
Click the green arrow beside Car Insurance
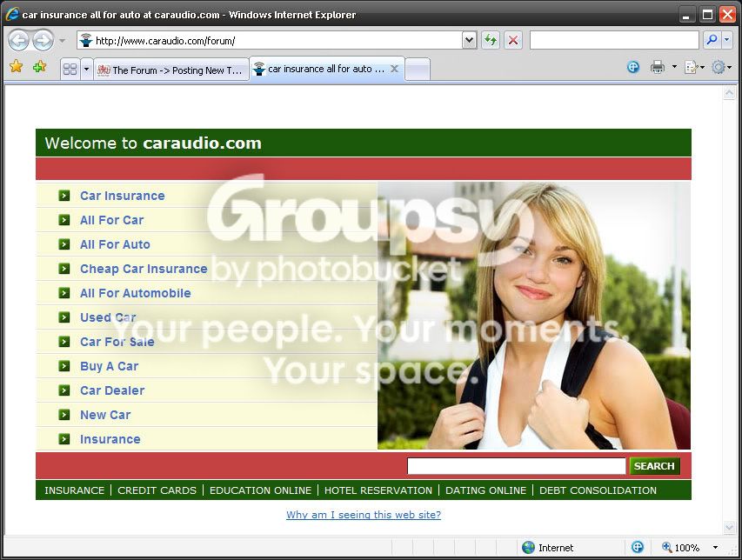point(64,196)
